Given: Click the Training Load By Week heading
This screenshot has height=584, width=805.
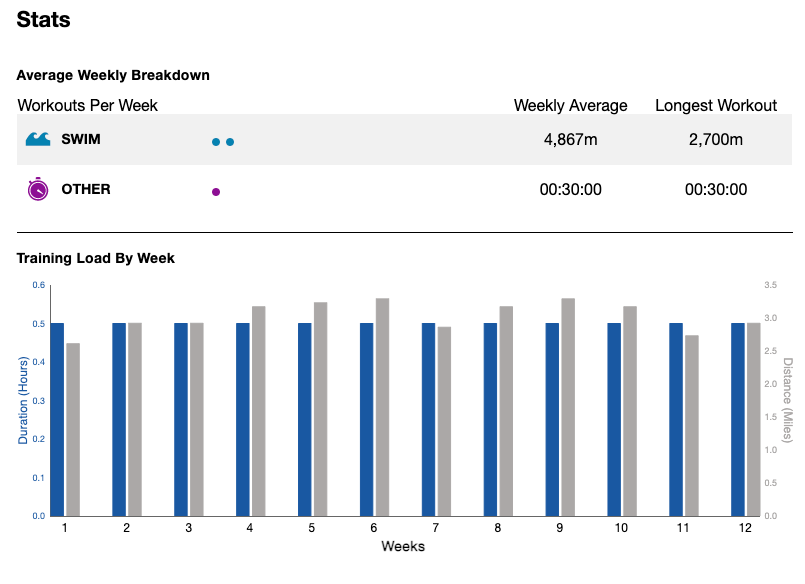Looking at the screenshot, I should click(x=96, y=258).
